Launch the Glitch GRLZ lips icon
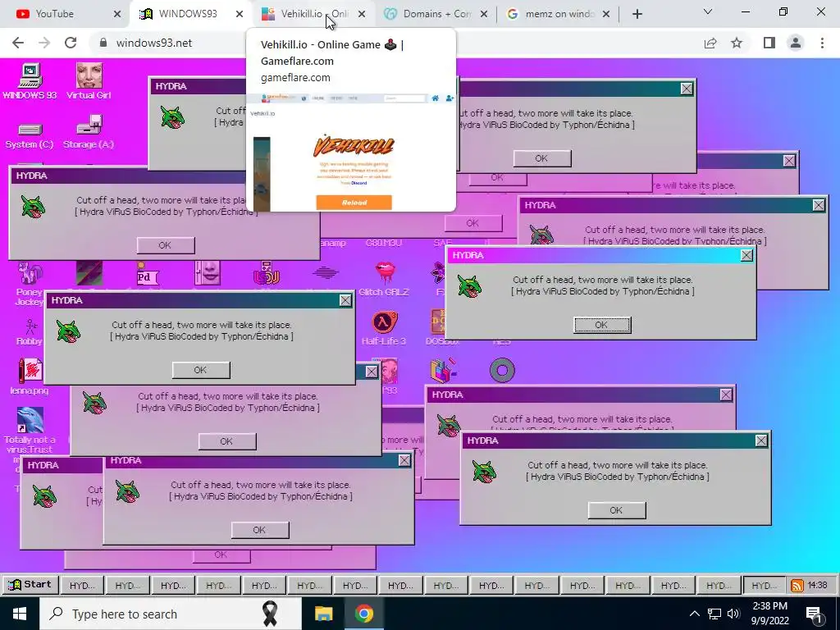Viewport: 840px width, 630px height. [384, 279]
